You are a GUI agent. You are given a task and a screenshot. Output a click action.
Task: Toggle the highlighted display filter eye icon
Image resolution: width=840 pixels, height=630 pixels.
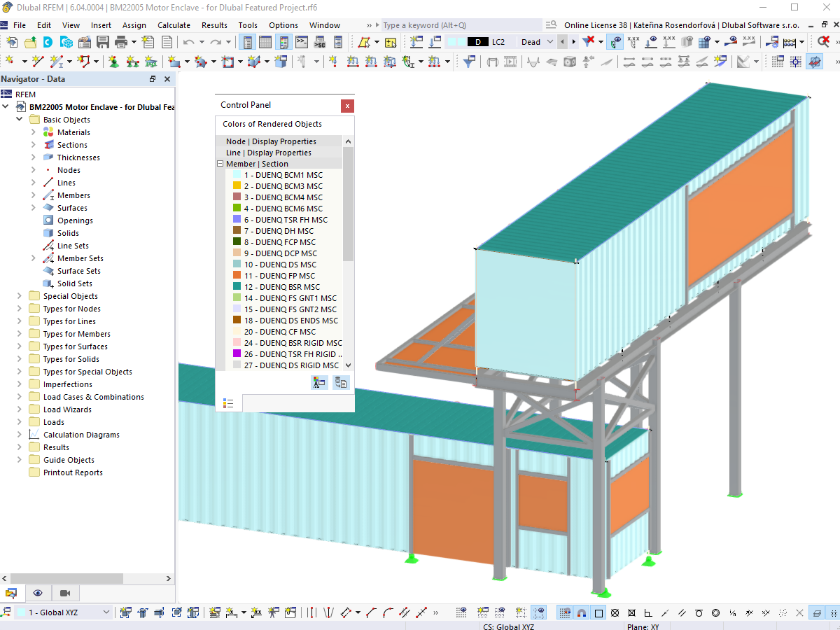615,42
